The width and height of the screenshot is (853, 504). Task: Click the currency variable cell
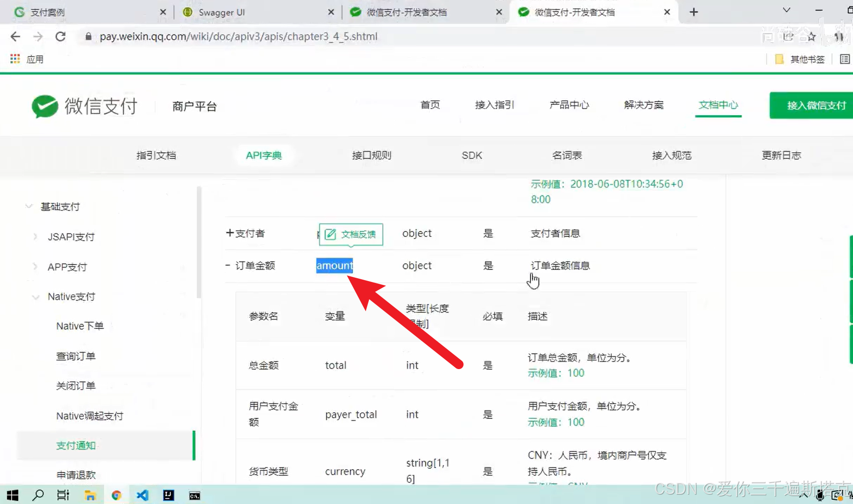(x=345, y=471)
